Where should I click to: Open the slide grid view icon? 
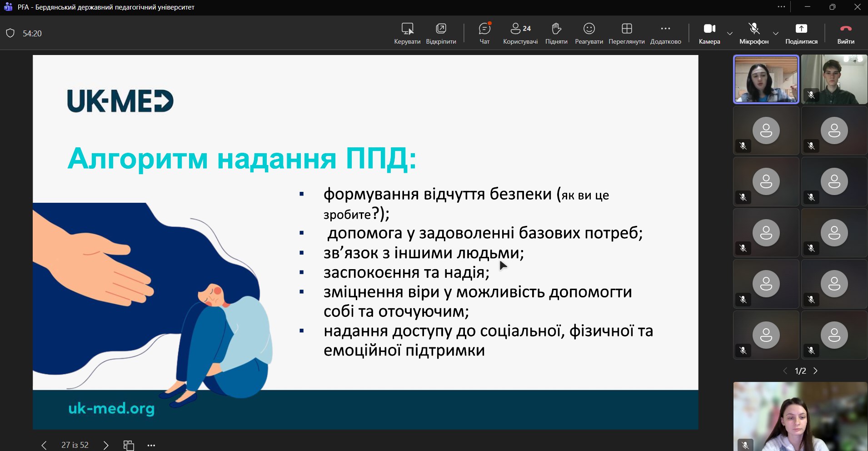pos(129,445)
